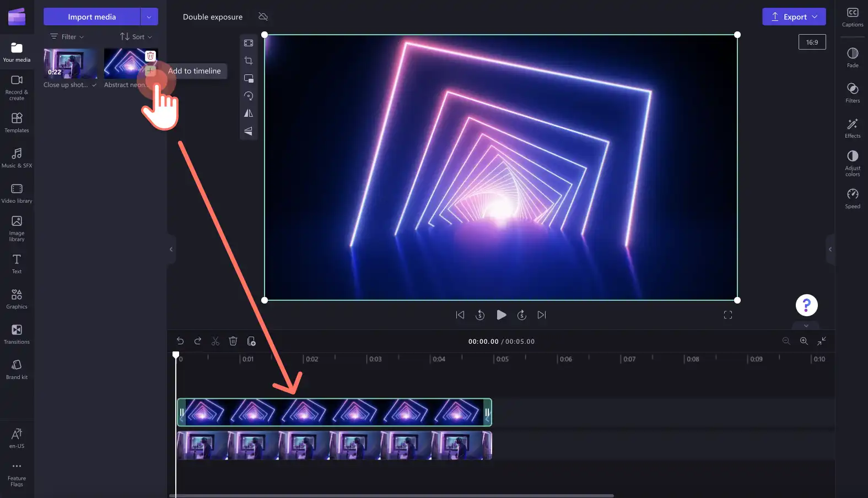Click the cloud sync off icon
Image resolution: width=868 pixels, height=498 pixels.
point(263,17)
